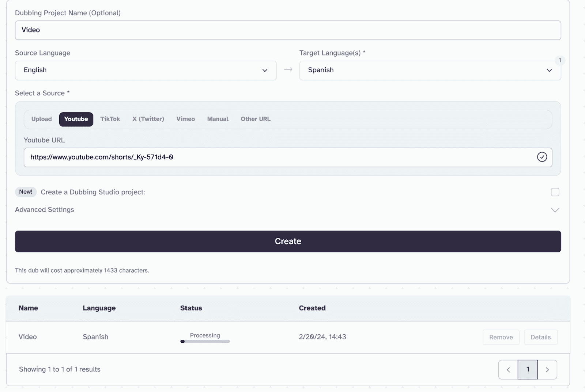The image size is (585, 392).
Task: Click the Video name cell in the table
Action: [28, 337]
